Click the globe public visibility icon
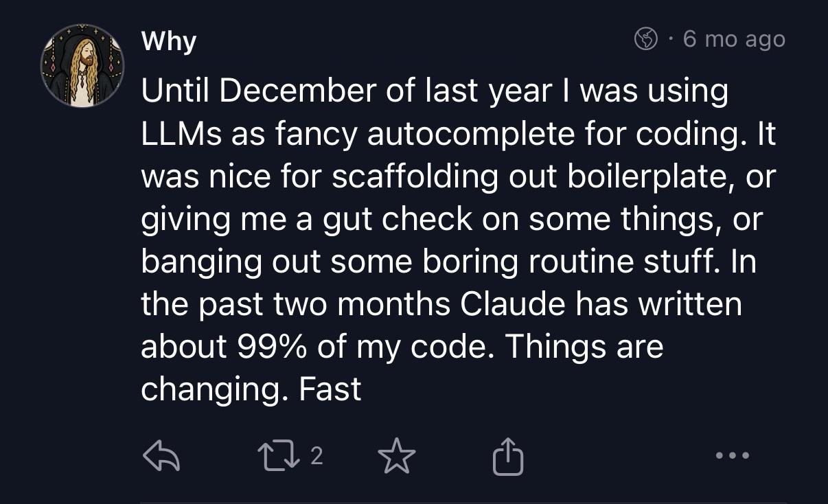Screen dimensions: 828x504 [x=646, y=40]
